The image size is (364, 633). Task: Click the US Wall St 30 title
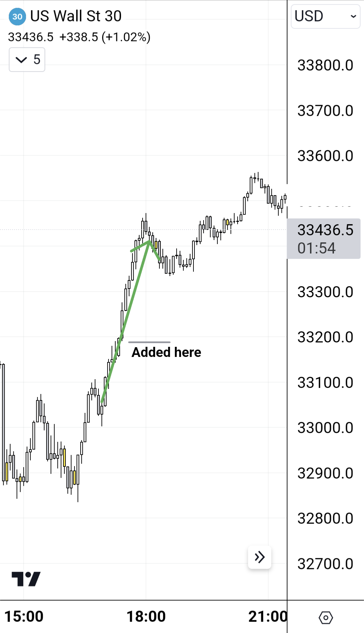point(76,16)
